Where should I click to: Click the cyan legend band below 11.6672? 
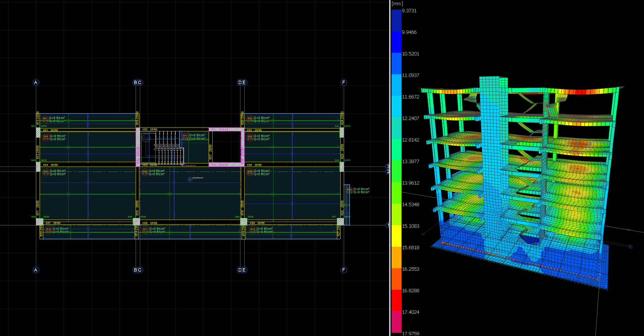396,107
